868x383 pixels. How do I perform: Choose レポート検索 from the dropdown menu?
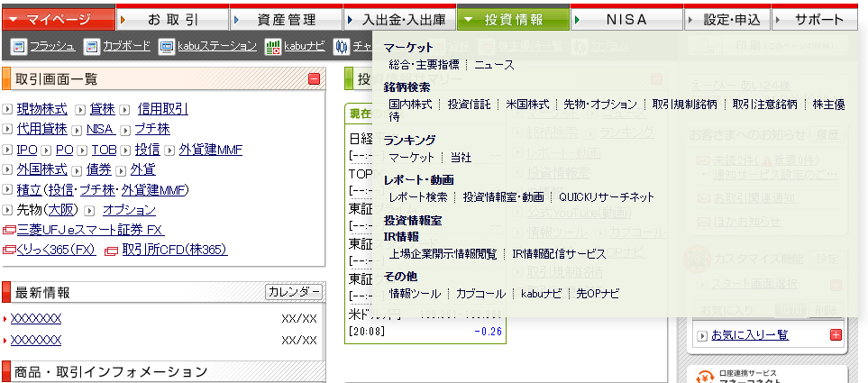click(418, 196)
